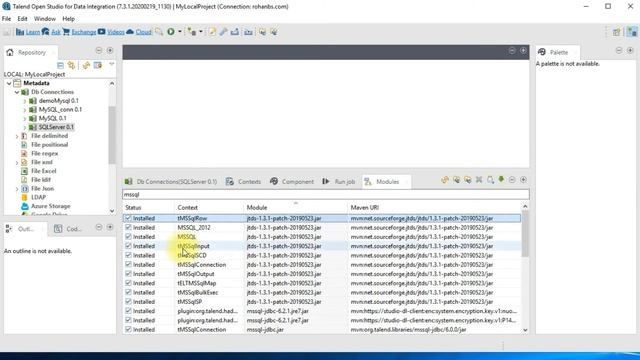Toggle the checkbox for tMSSqlSCD row
This screenshot has height=360, width=640.
[x=128, y=255]
